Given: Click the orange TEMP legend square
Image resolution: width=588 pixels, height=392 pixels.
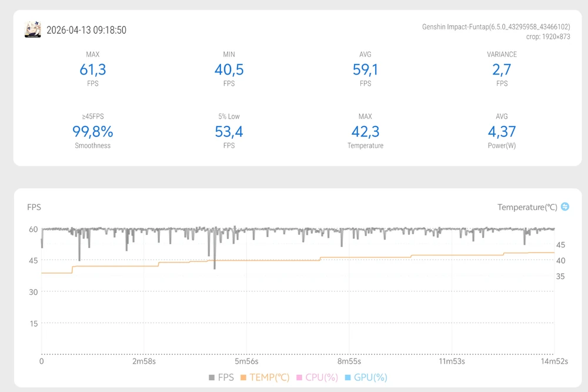Looking at the screenshot, I should [x=245, y=378].
